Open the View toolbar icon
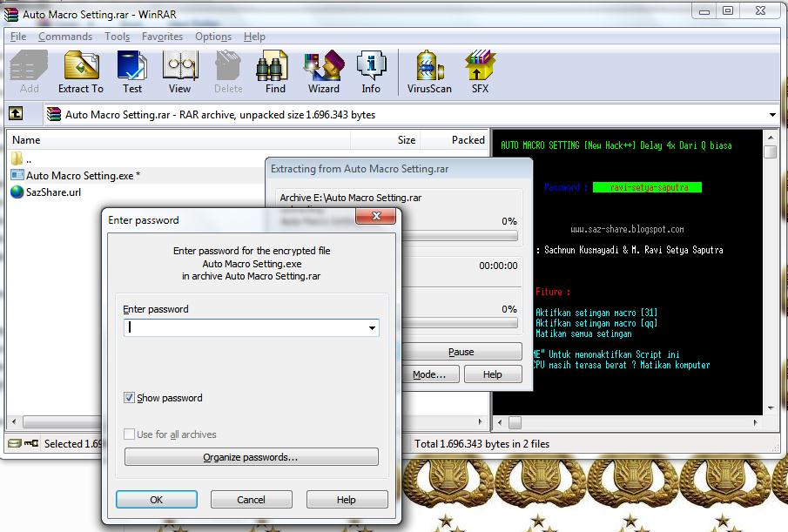 (x=180, y=71)
